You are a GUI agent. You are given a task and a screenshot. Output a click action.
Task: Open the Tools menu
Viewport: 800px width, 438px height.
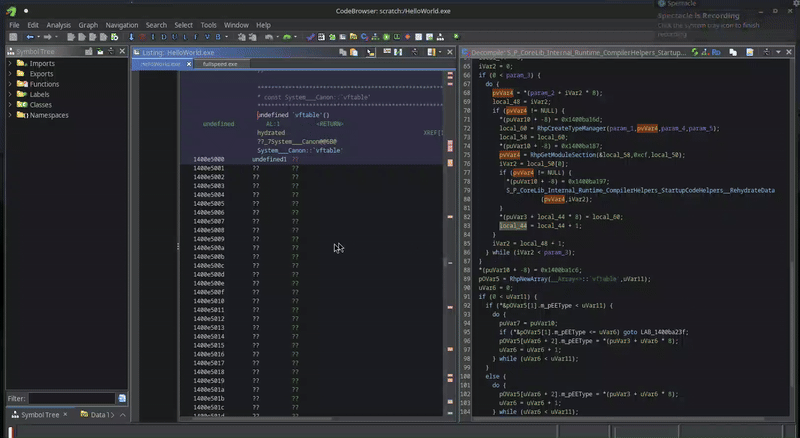pos(208,25)
